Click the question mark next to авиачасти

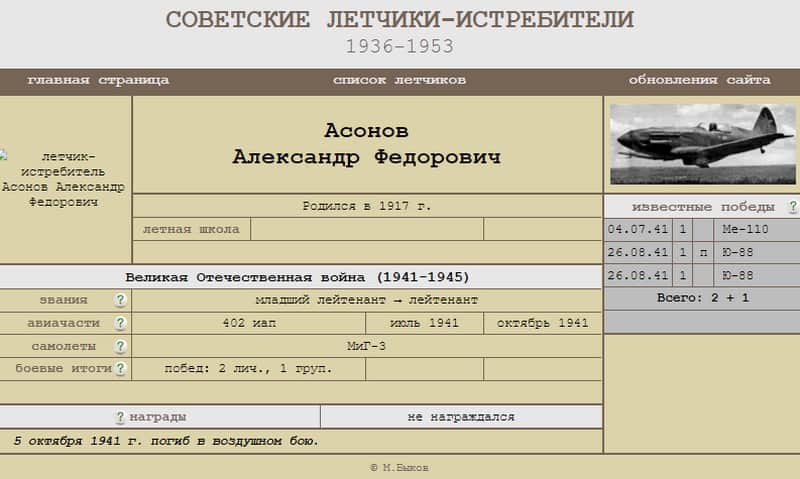[120, 323]
